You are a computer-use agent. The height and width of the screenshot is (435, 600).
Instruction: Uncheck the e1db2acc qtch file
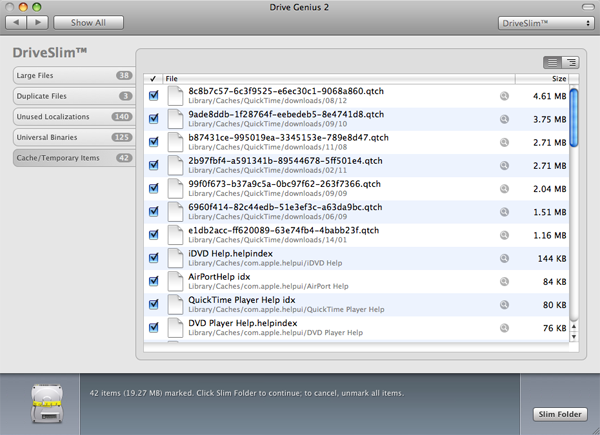coord(153,235)
